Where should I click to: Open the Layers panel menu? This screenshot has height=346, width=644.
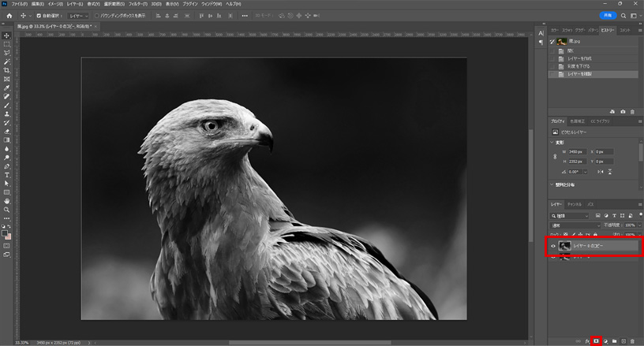coord(640,204)
